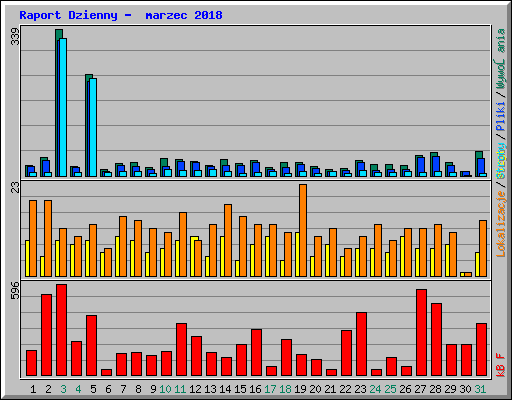The image size is (512, 400).
Task: Select green day 4 label on axis
Action: click(x=78, y=389)
